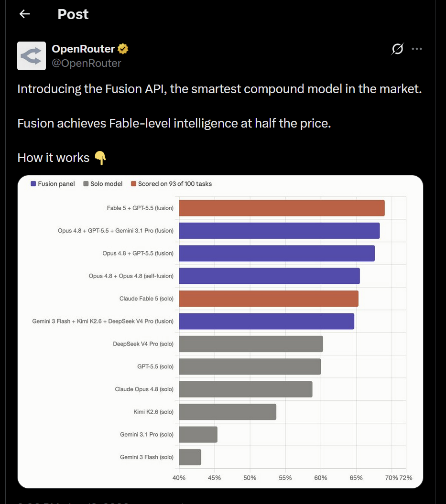
Task: Click the Gemini 3 Flash solo bar
Action: tap(190, 457)
